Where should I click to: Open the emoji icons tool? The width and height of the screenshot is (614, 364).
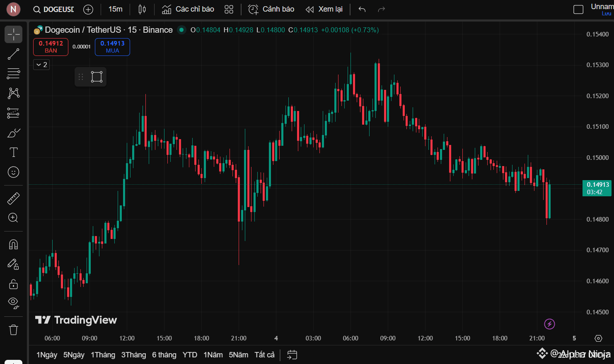[x=13, y=172]
